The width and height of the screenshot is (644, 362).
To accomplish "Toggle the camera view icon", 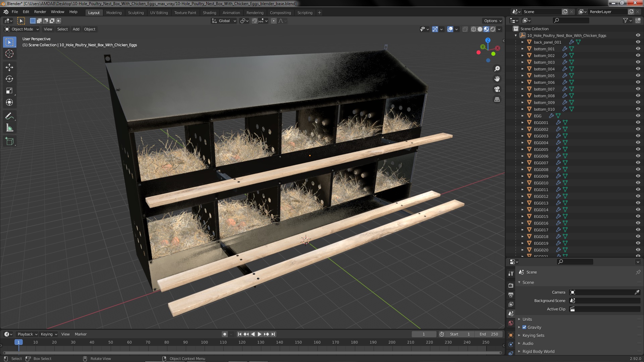I will point(497,89).
